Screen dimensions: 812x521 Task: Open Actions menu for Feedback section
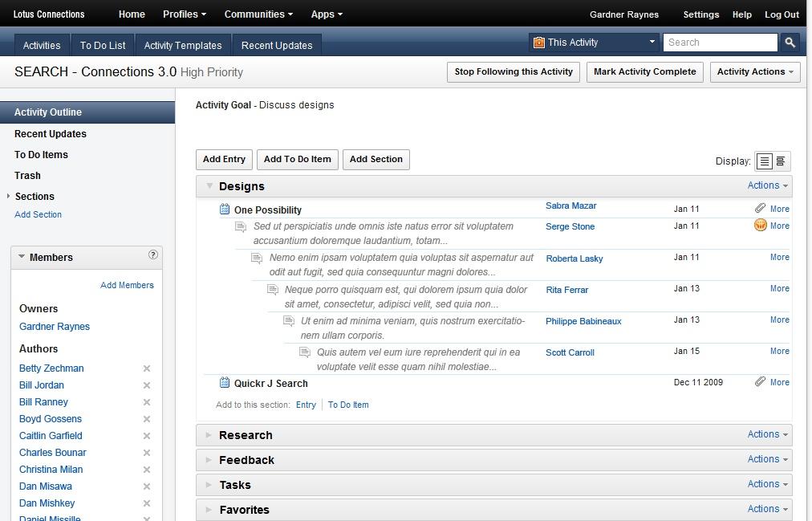(767, 459)
